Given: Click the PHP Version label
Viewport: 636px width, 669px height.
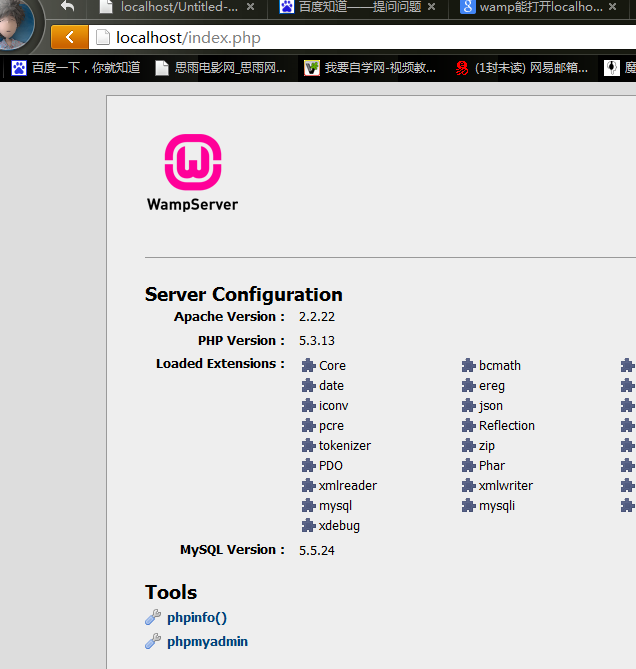Looking at the screenshot, I should tap(241, 340).
